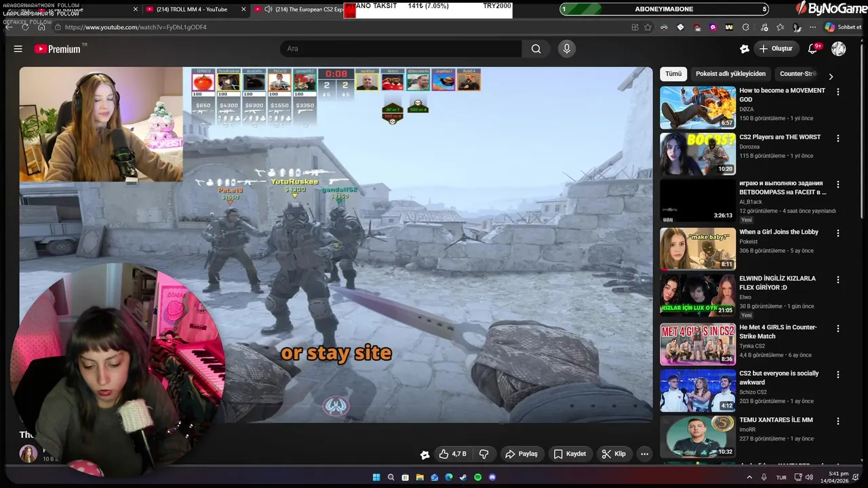The image size is (868, 488).
Task: Open the sparkle icon beside like button
Action: pyautogui.click(x=425, y=454)
